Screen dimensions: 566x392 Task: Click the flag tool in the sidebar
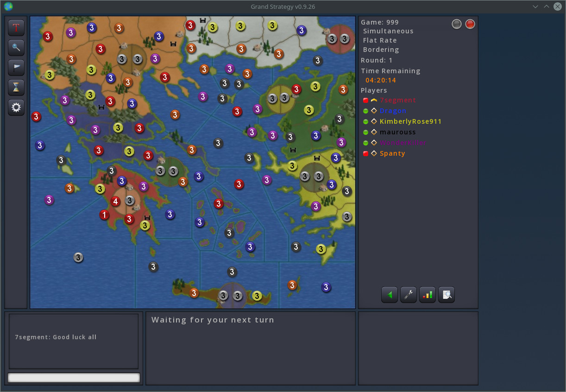click(16, 68)
